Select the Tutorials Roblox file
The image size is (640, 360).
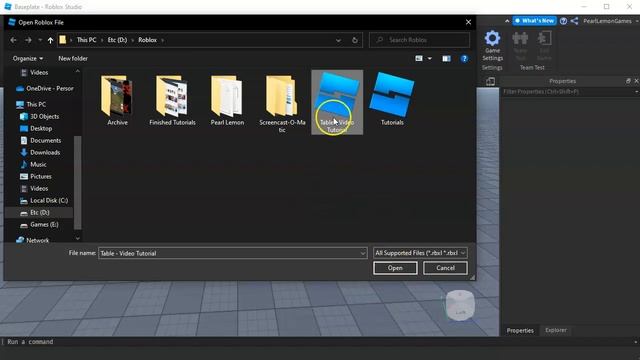point(392,99)
